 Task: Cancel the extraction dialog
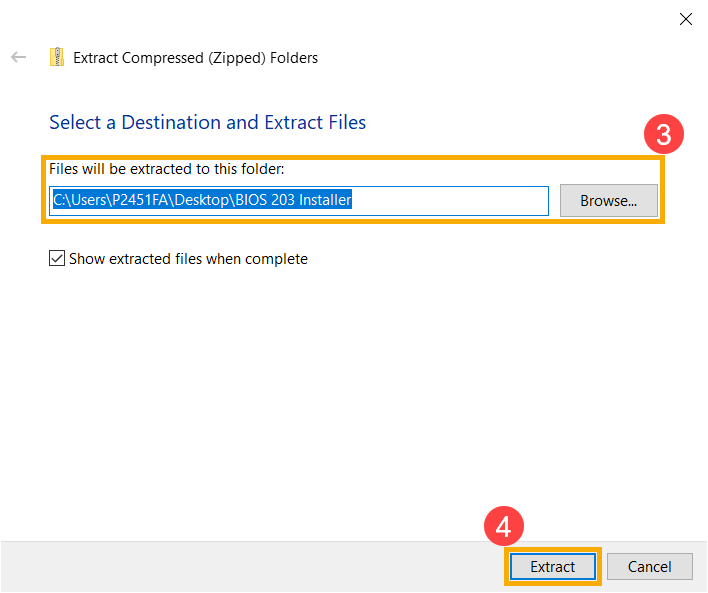(649, 566)
